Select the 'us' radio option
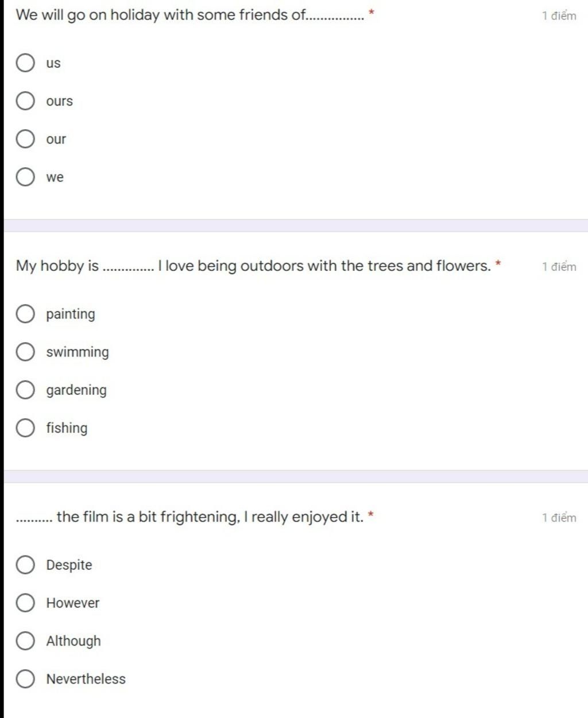Viewport: 588px width, 718px height. pyautogui.click(x=25, y=63)
